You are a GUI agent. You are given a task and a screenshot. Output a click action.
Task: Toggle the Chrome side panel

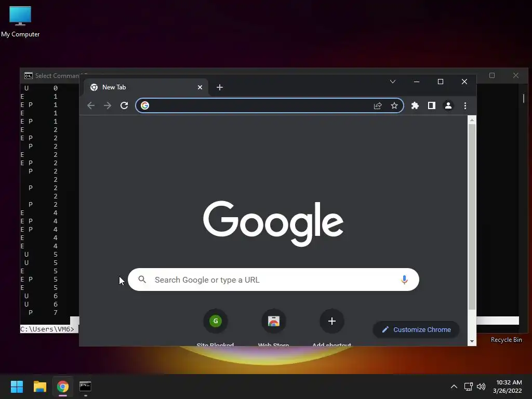click(x=432, y=105)
